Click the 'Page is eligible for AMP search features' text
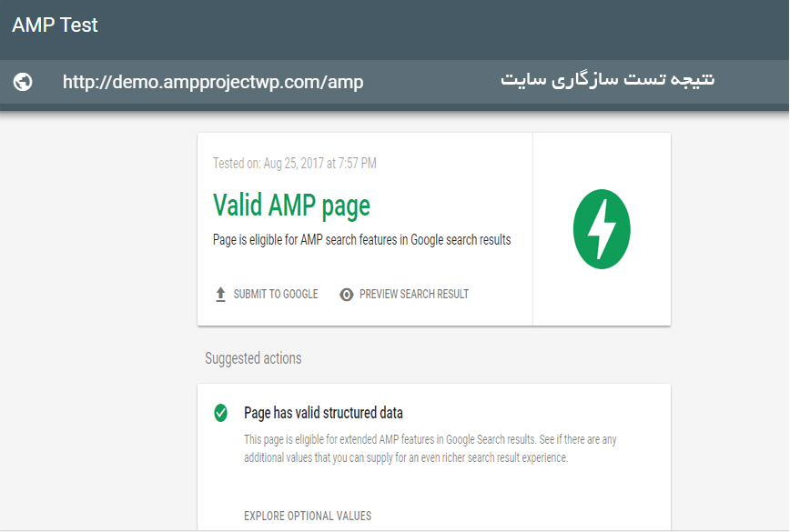Viewport: 790px width, 532px height. pyautogui.click(x=361, y=239)
